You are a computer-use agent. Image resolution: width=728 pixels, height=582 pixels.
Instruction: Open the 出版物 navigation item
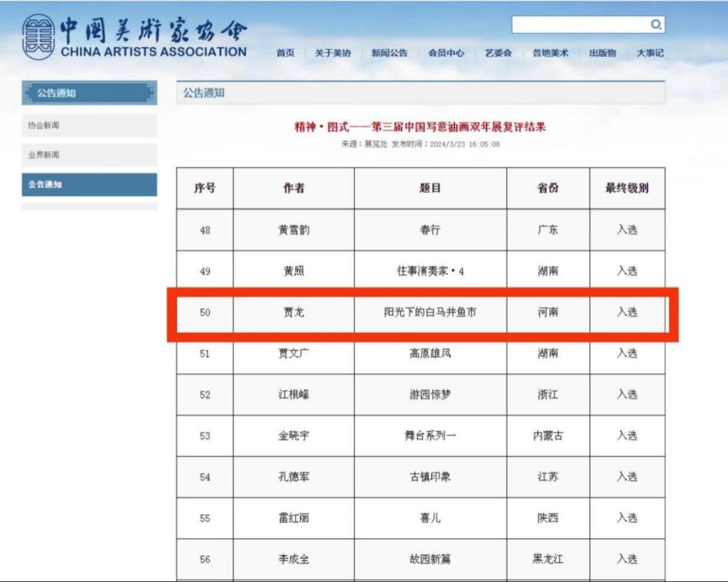pyautogui.click(x=602, y=53)
